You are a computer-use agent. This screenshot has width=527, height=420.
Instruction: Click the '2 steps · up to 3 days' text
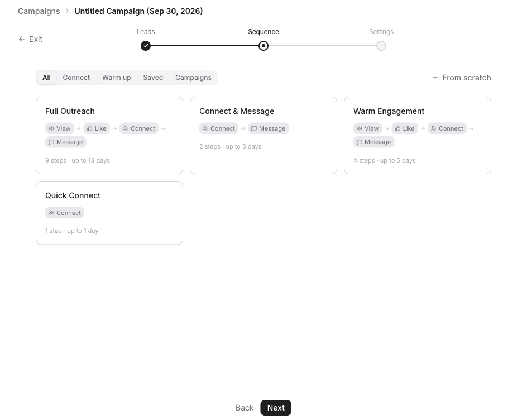pos(231,147)
